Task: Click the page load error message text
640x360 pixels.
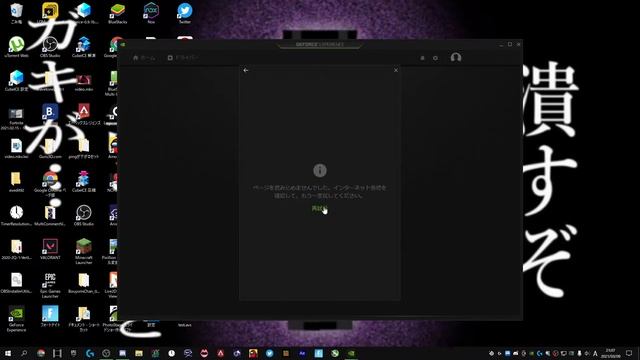Action: coord(319,192)
